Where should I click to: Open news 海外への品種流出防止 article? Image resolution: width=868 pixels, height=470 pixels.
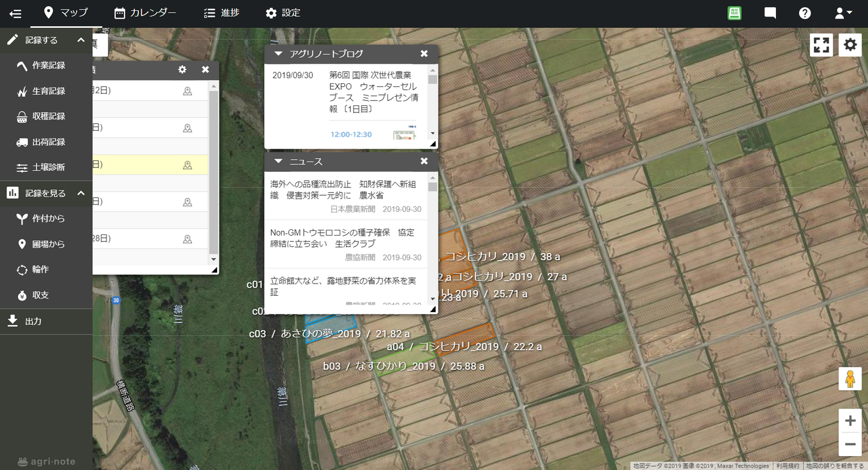[x=346, y=196]
